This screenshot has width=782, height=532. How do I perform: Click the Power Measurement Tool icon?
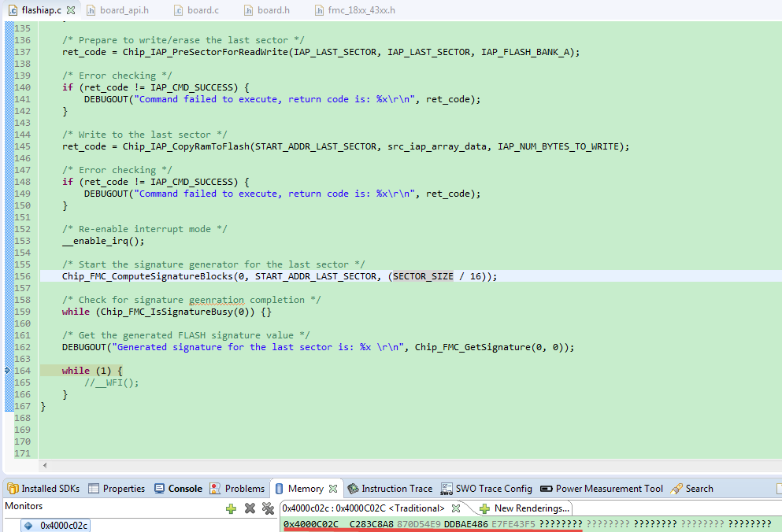tap(547, 489)
